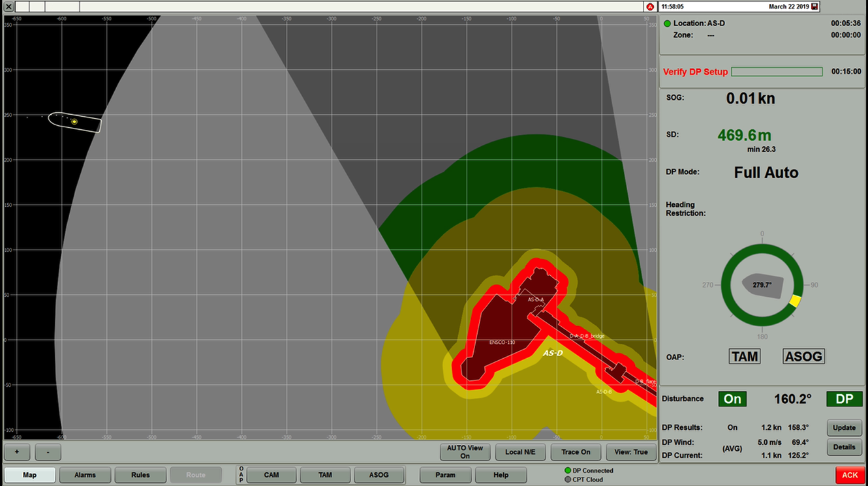This screenshot has width=868, height=486.
Task: Expand DP results with Details button
Action: pos(844,448)
